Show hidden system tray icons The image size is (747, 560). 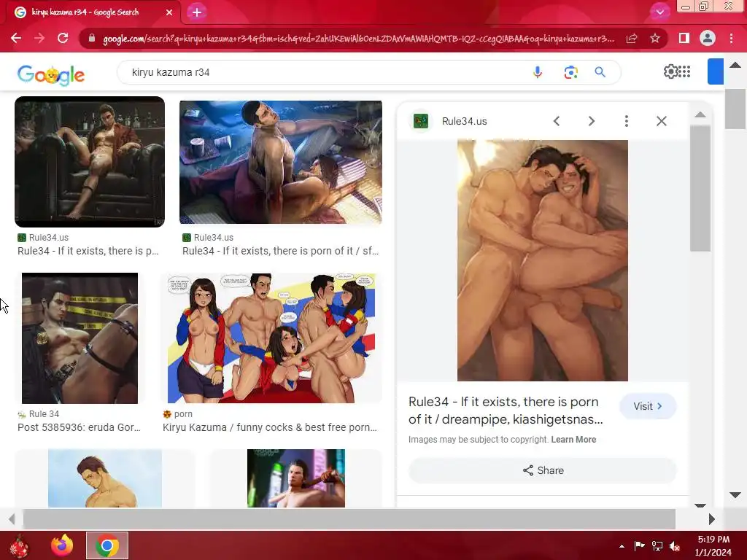click(622, 546)
